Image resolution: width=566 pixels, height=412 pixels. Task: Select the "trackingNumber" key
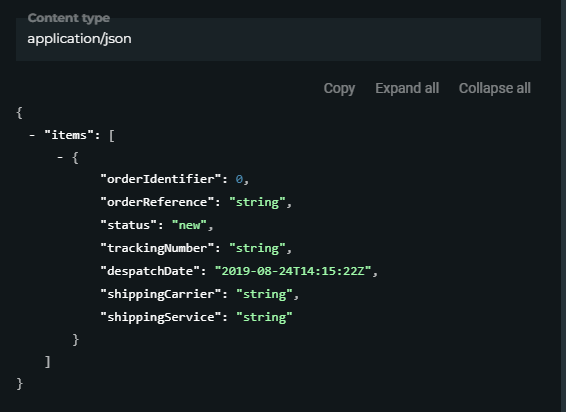157,248
